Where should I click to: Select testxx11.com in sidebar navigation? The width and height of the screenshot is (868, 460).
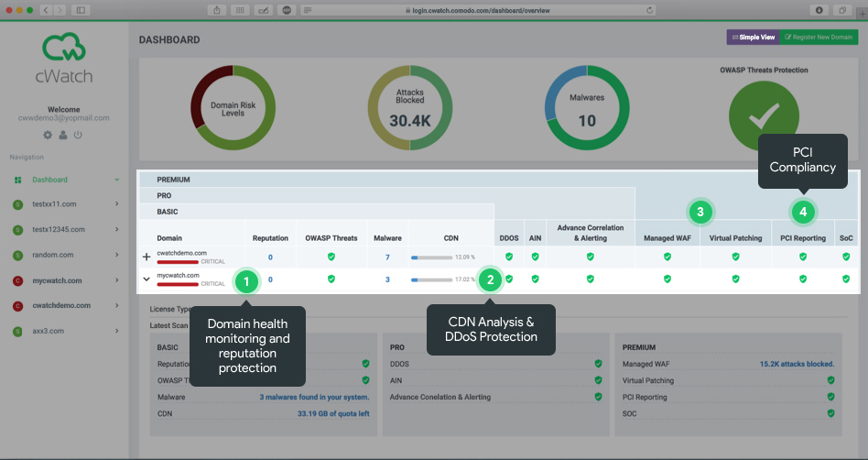[54, 204]
